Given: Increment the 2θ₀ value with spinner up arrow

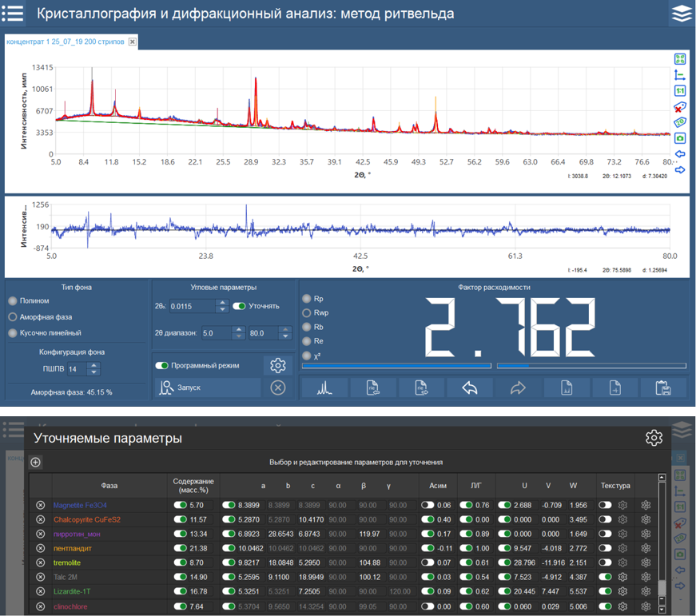Looking at the screenshot, I should pos(222,302).
